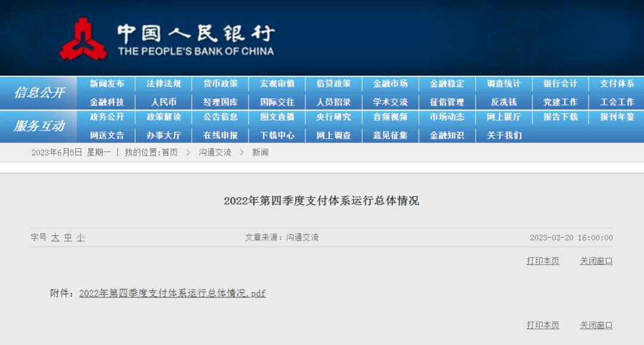Image resolution: width=644 pixels, height=345 pixels.
Task: Click 打印本页 to print this page
Action: 542,261
